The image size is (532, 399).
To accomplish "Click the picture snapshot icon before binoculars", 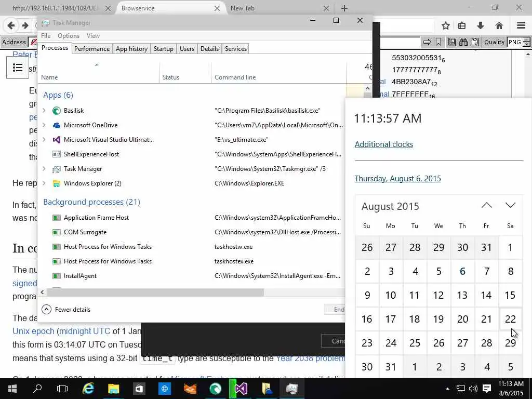I will pos(452,42).
